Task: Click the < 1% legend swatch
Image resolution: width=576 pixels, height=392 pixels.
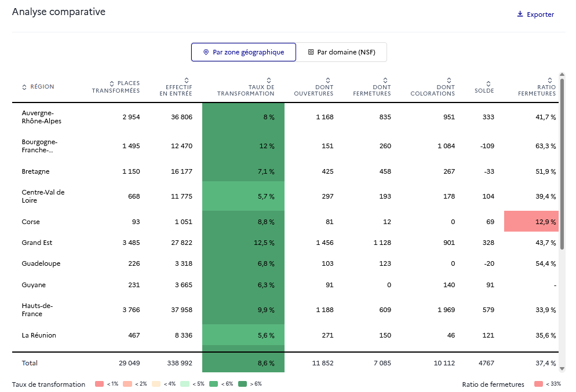Action: coord(99,384)
